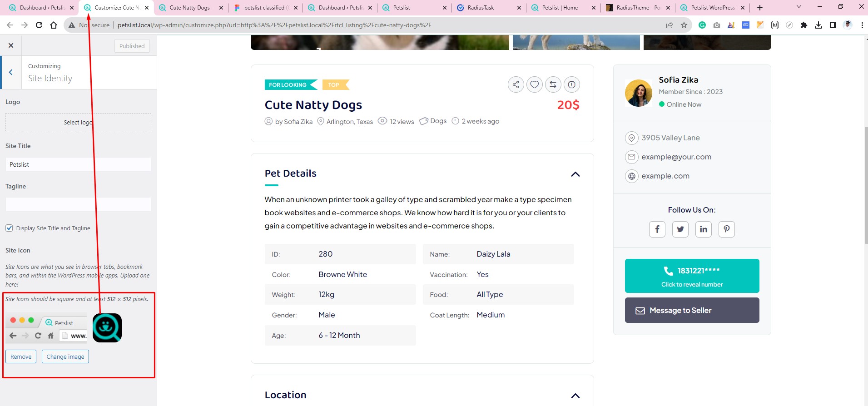Click Sofia Zika's profile avatar
Image resolution: width=868 pixels, height=406 pixels.
639,93
